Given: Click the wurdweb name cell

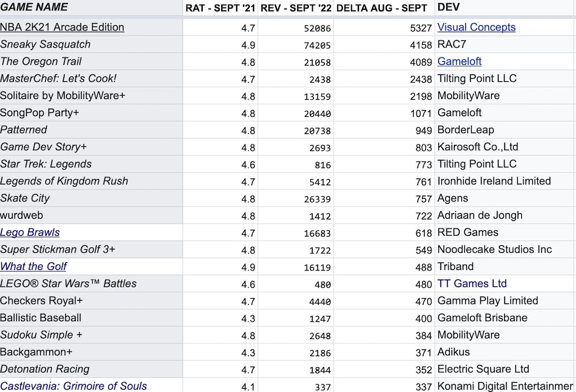Looking at the screenshot, I should click(x=22, y=215).
